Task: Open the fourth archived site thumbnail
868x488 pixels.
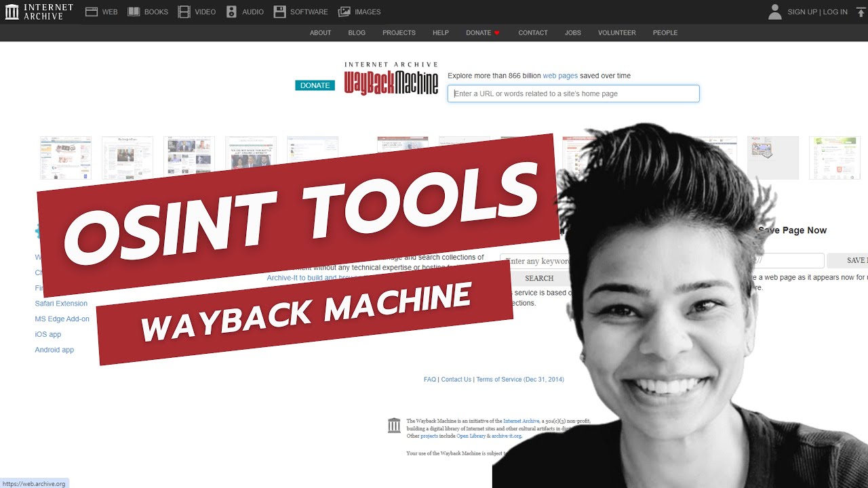Action: 251,158
